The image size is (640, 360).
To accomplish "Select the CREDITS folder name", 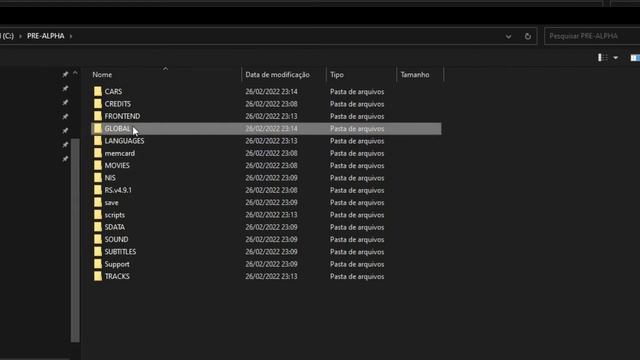I will point(118,104).
